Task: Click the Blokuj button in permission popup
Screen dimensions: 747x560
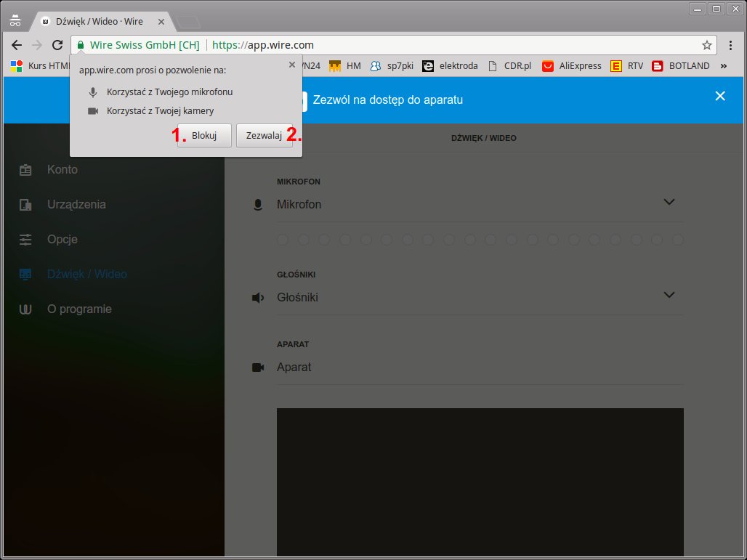Action: (x=204, y=136)
